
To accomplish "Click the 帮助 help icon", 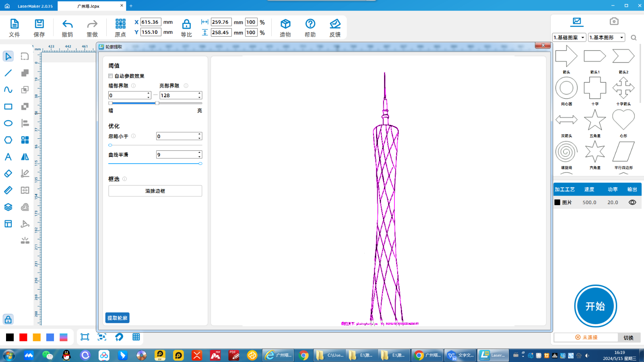I will (x=310, y=24).
